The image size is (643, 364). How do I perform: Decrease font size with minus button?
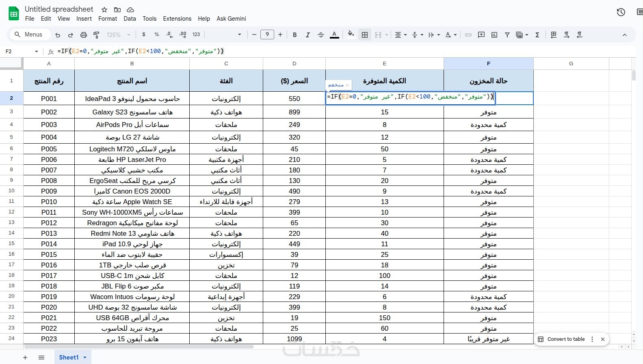tap(254, 35)
